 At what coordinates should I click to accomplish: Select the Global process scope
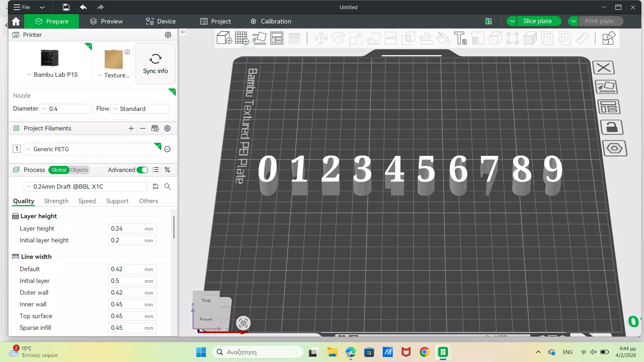[59, 170]
